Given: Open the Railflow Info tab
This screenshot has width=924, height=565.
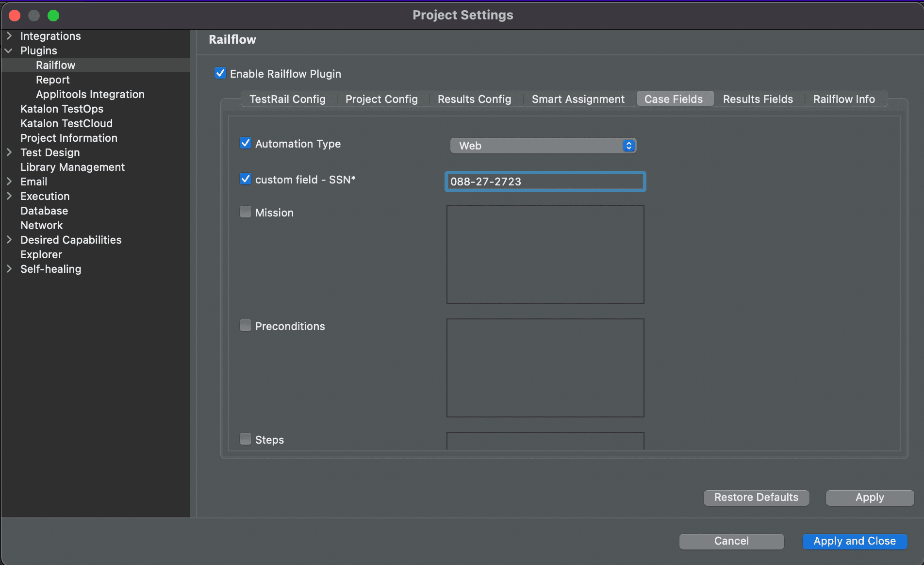Looking at the screenshot, I should pyautogui.click(x=844, y=99).
